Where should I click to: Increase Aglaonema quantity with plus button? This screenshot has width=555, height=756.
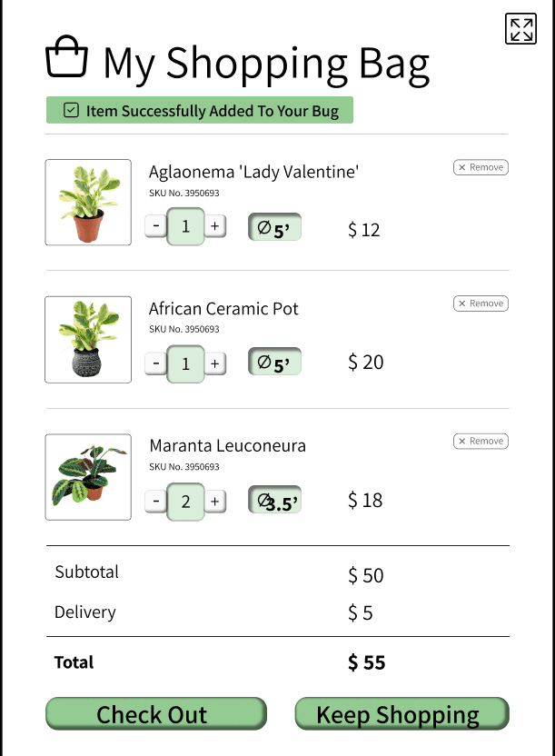pos(215,225)
